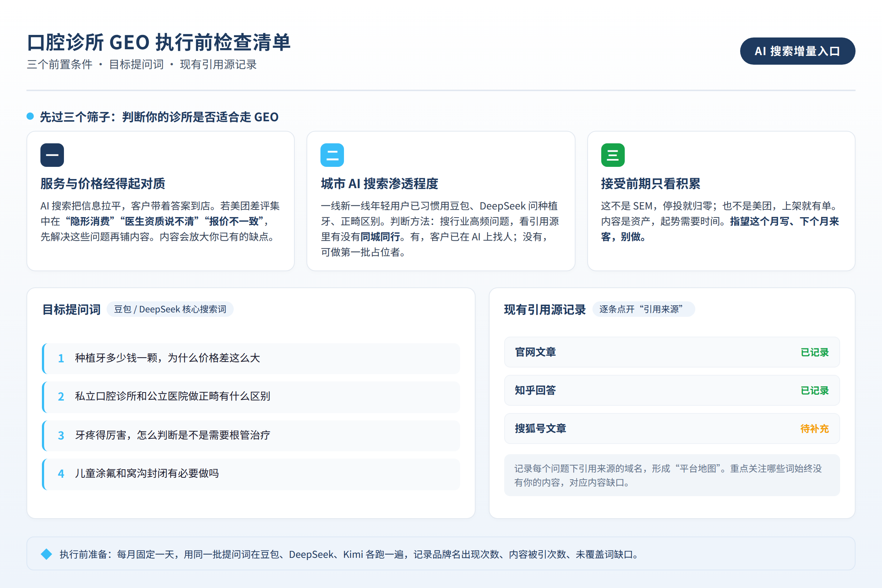Image resolution: width=882 pixels, height=588 pixels.
Task: Click the dark blue 一 number icon
Action: pos(52,155)
